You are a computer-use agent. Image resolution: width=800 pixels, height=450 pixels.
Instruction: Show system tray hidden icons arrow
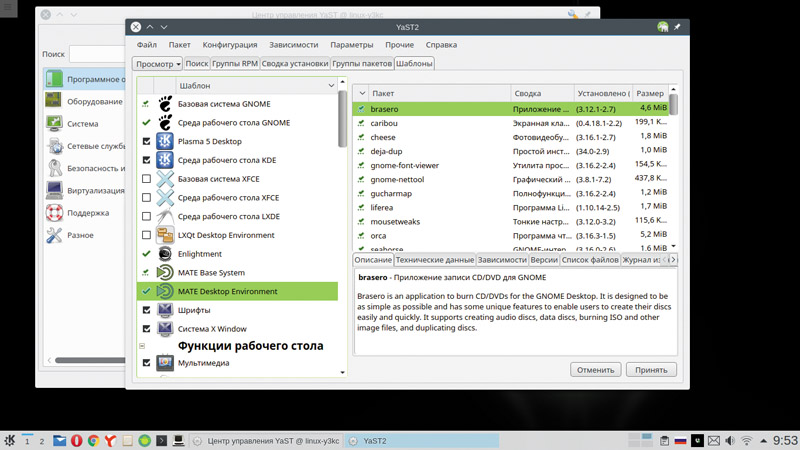click(x=763, y=440)
